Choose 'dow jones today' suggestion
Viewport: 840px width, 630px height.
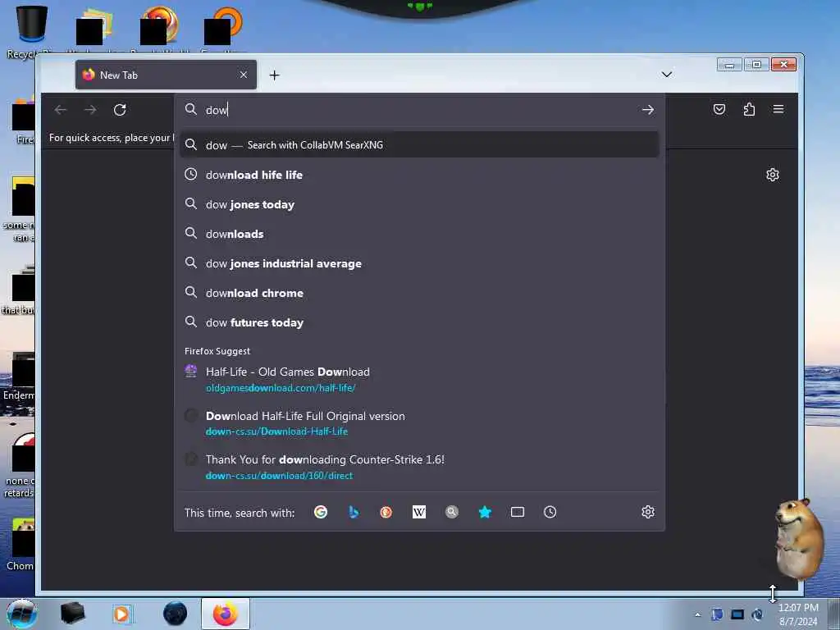pyautogui.click(x=419, y=204)
